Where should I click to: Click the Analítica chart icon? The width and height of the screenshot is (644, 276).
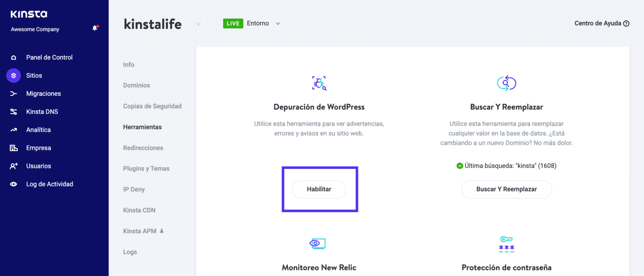pos(13,129)
